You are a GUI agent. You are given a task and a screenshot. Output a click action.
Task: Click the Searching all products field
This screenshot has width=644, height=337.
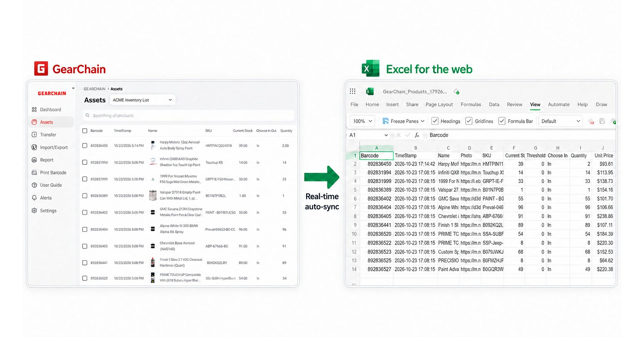coord(188,116)
